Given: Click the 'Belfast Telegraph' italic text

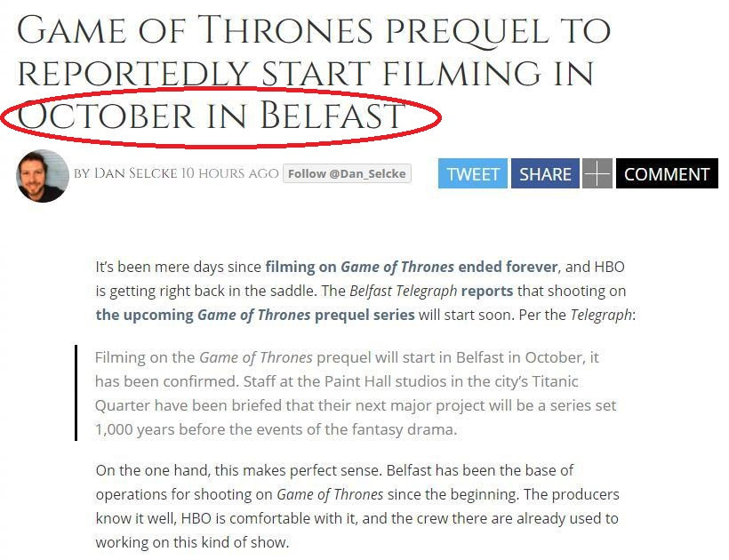Looking at the screenshot, I should pos(403,291).
